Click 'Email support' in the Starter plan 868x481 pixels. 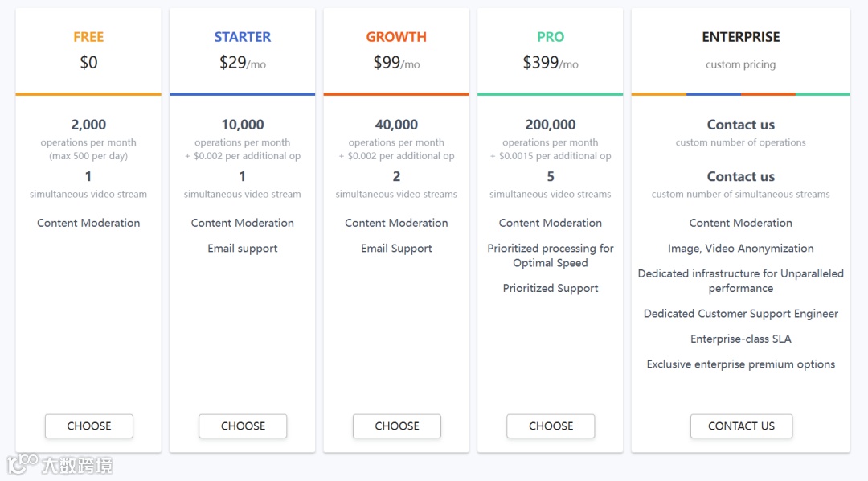click(243, 249)
